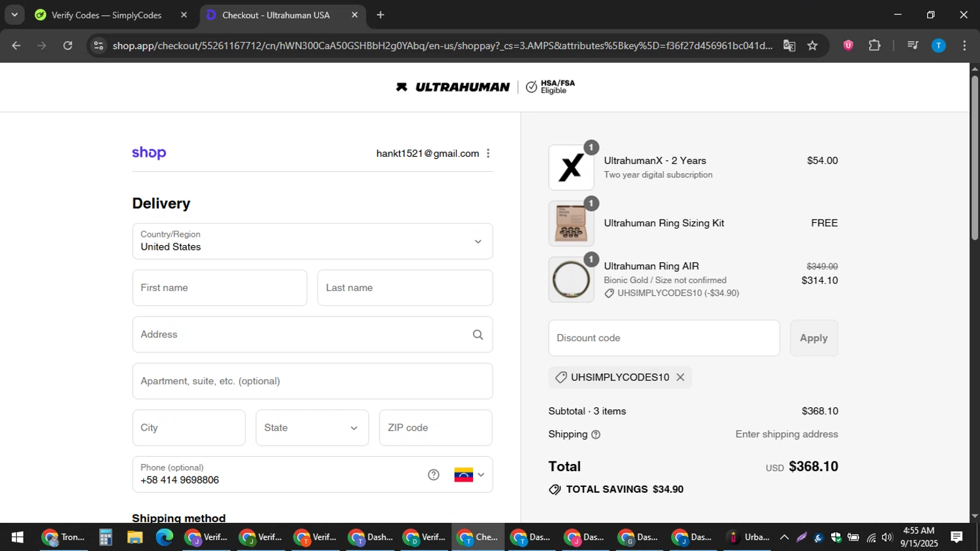Click the address search magnifier icon
This screenshot has width=980, height=551.
click(x=478, y=335)
